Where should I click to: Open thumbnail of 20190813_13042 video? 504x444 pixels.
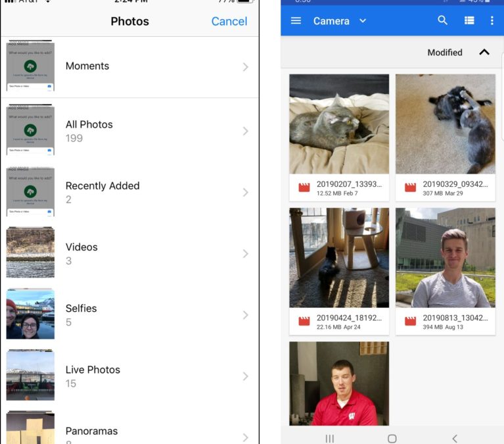(x=445, y=257)
